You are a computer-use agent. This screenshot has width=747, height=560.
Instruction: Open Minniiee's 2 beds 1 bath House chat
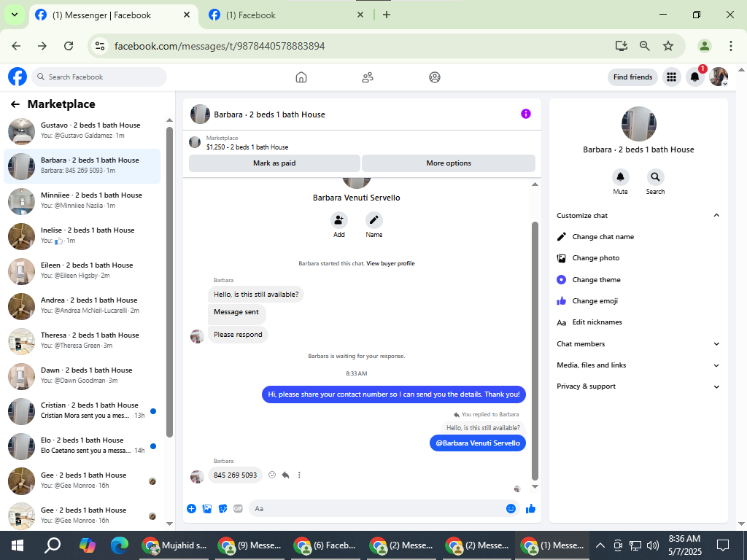(x=82, y=201)
